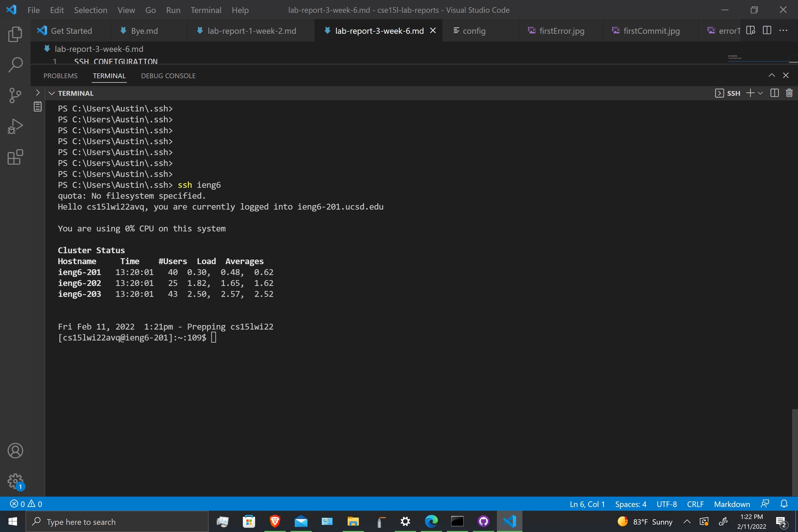Image resolution: width=798 pixels, height=532 pixels.
Task: Switch to the PROBLEMS panel tab
Action: pos(60,76)
